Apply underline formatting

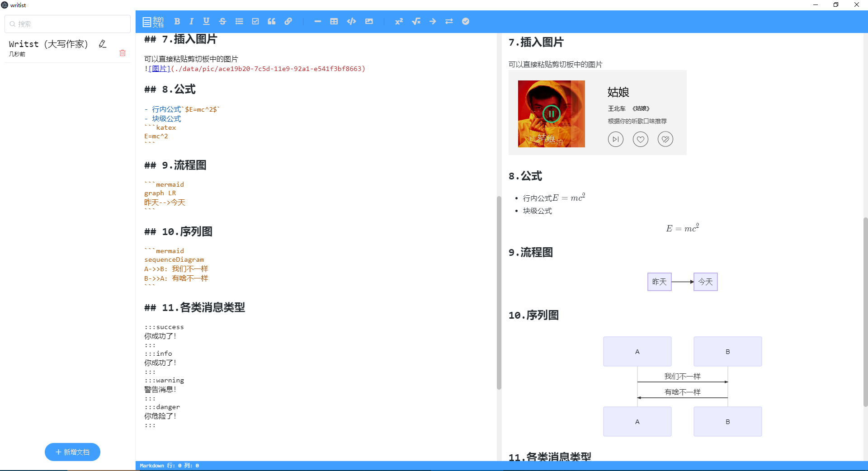(206, 21)
